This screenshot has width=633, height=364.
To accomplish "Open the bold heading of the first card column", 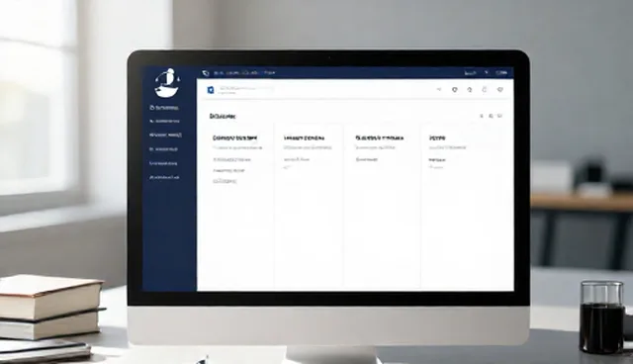I will click(x=235, y=138).
